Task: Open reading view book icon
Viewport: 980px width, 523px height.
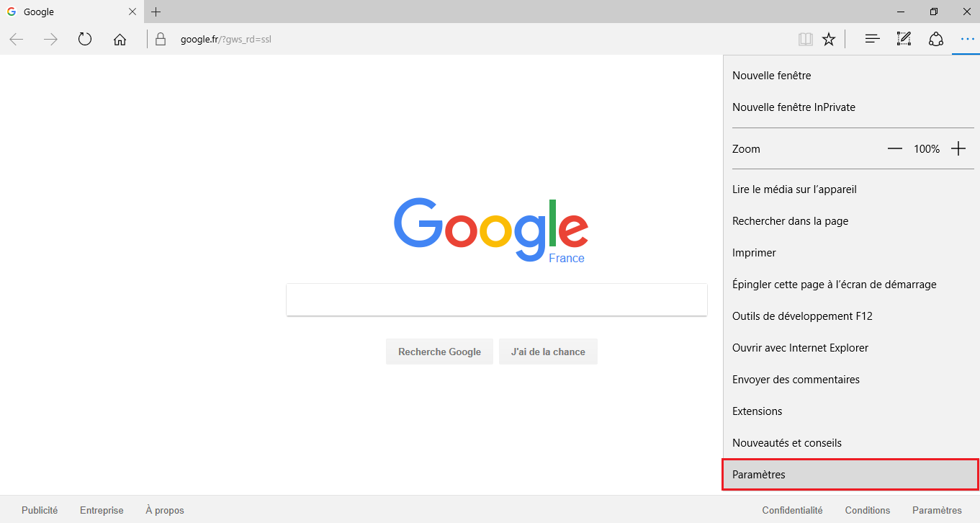Action: 806,39
